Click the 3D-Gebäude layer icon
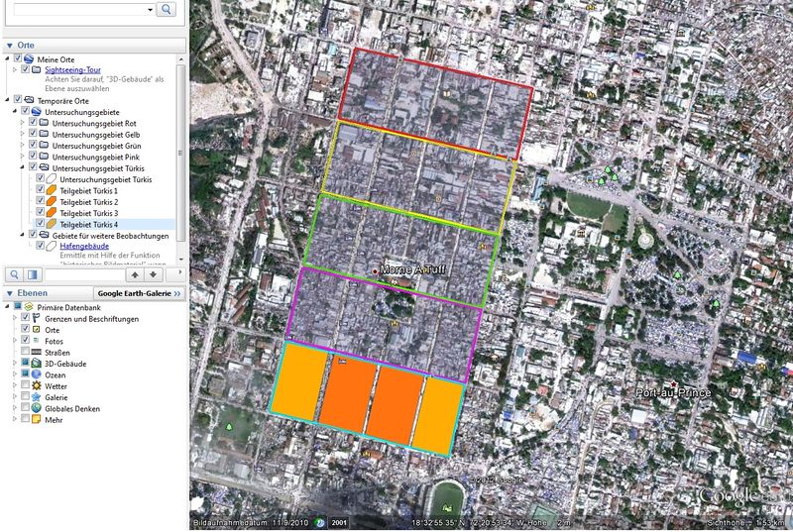 (37, 363)
